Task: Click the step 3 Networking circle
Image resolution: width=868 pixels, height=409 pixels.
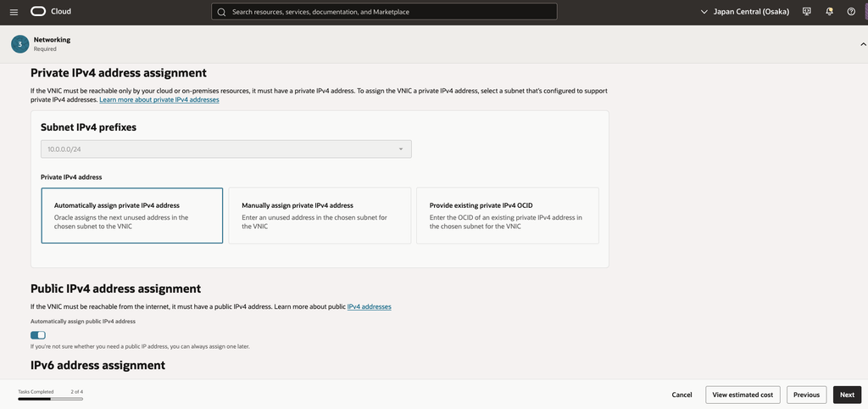Action: [x=20, y=44]
